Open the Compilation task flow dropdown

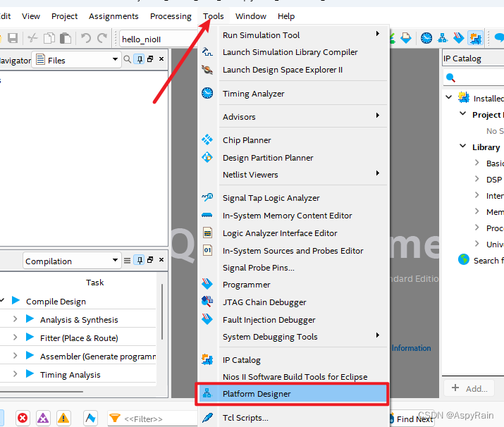(72, 261)
